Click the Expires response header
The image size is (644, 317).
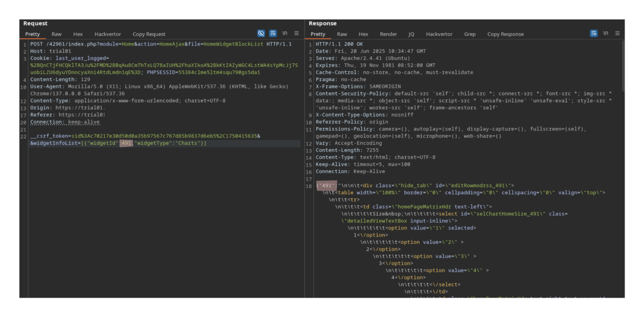pyautogui.click(x=375, y=65)
